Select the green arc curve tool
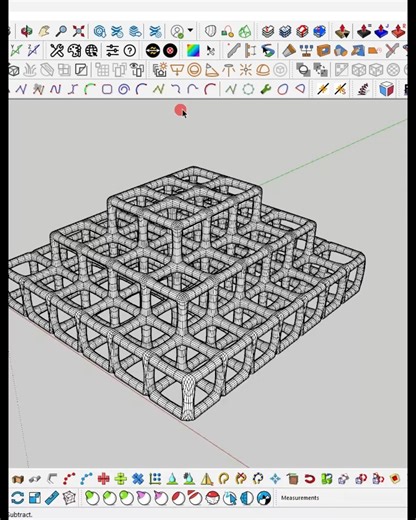The image size is (416, 520). (x=90, y=89)
